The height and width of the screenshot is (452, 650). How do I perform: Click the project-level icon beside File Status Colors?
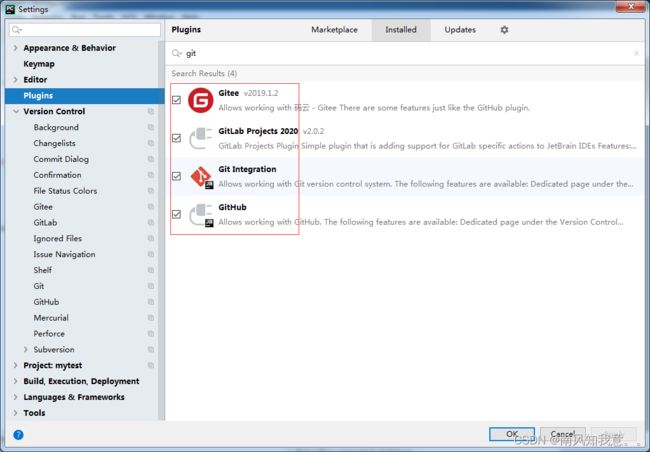click(x=151, y=191)
